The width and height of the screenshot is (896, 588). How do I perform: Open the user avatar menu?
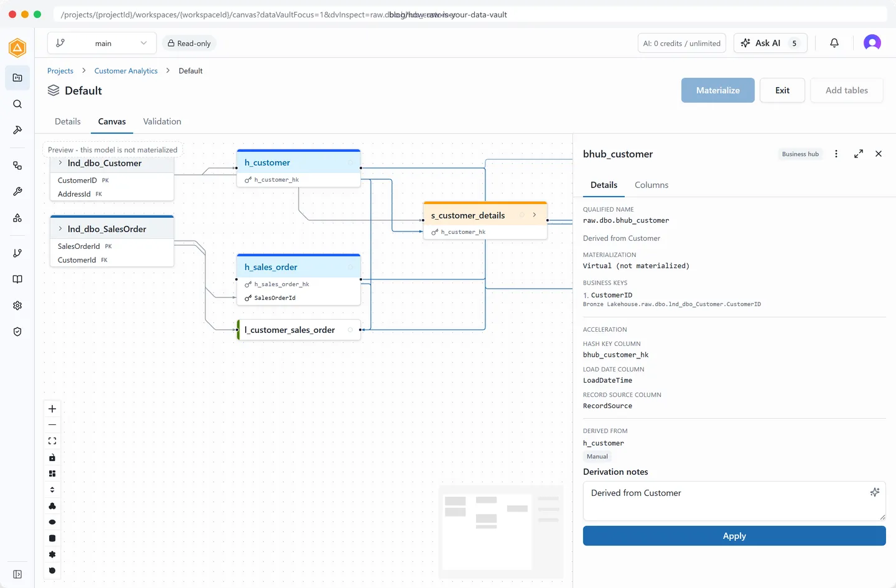(x=872, y=43)
